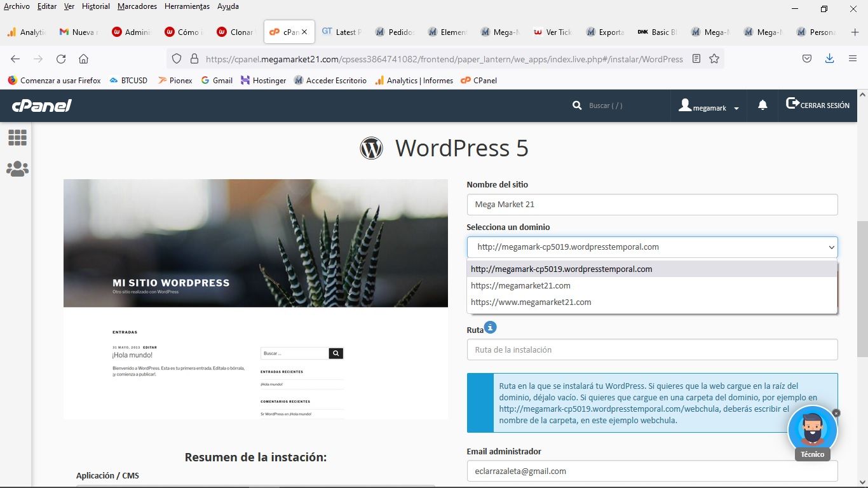This screenshot has width=868, height=488.
Task: Open the Editar menu
Action: point(47,6)
